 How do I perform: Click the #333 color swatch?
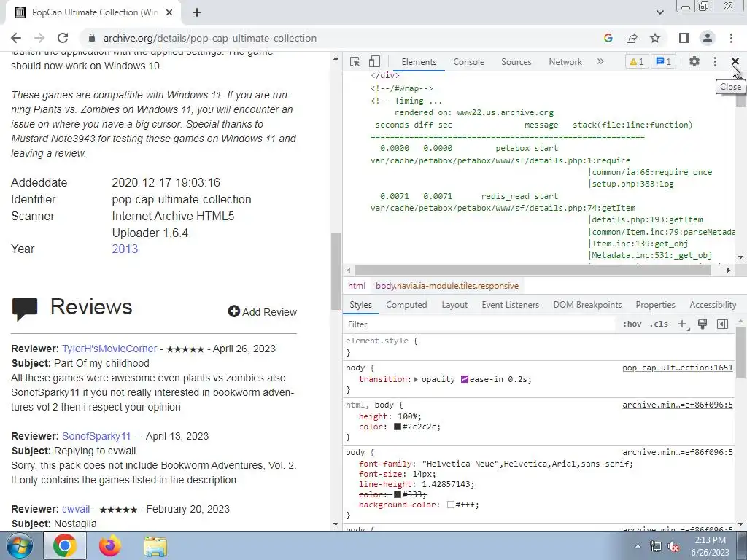click(398, 494)
